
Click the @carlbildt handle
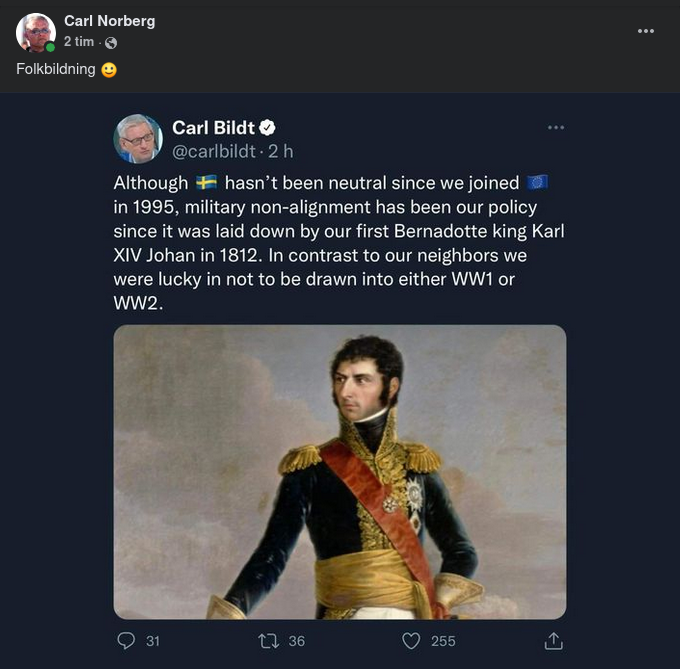click(215, 152)
